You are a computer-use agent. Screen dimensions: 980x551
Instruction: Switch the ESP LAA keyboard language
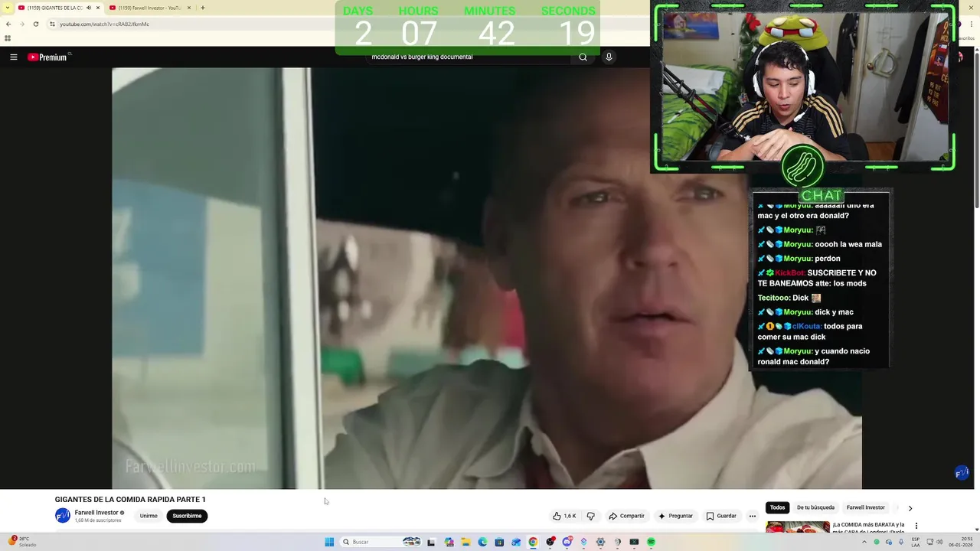(915, 542)
